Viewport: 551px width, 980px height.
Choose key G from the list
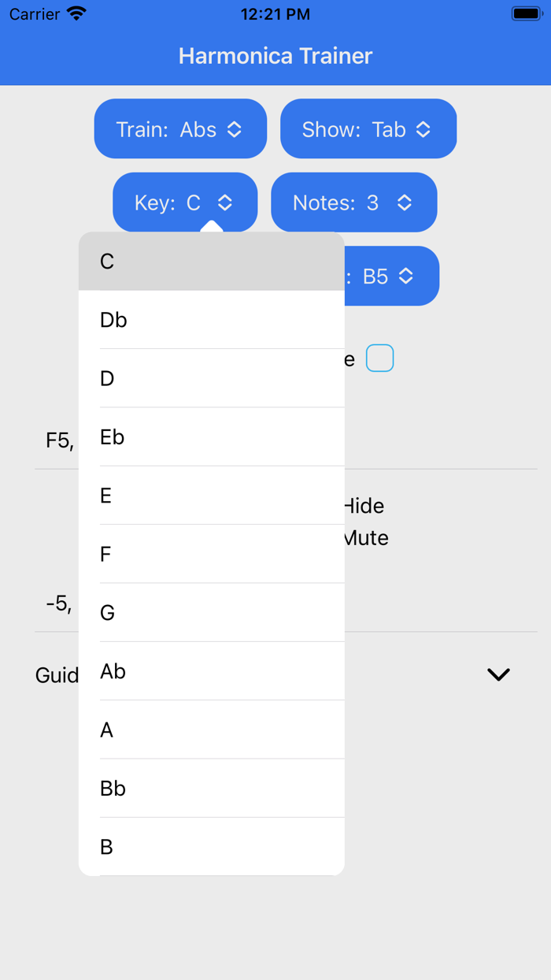pos(211,612)
